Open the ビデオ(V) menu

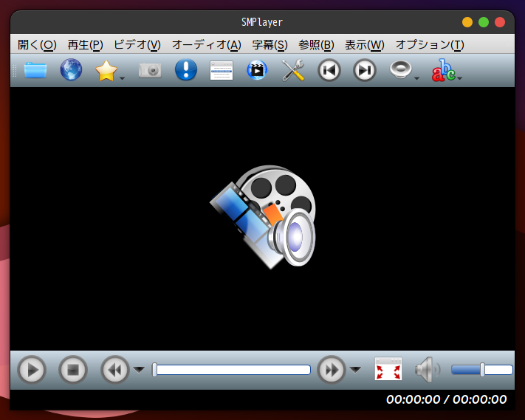pos(137,44)
